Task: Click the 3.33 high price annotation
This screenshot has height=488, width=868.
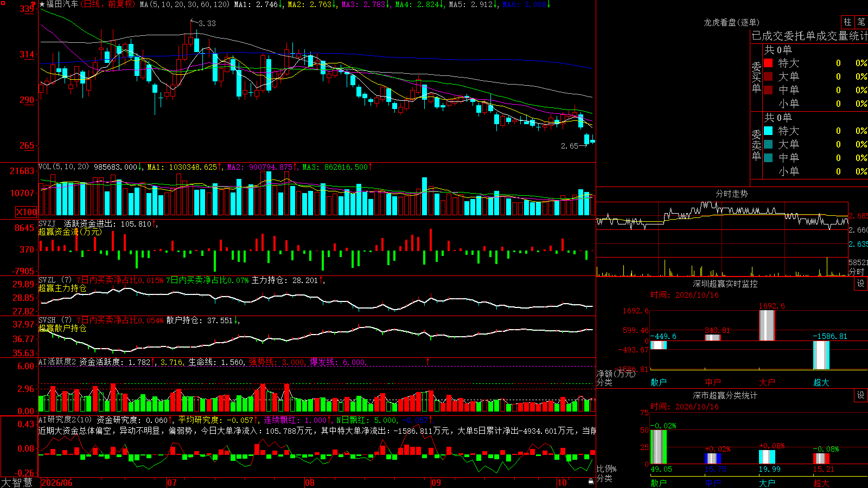Action: (x=207, y=23)
